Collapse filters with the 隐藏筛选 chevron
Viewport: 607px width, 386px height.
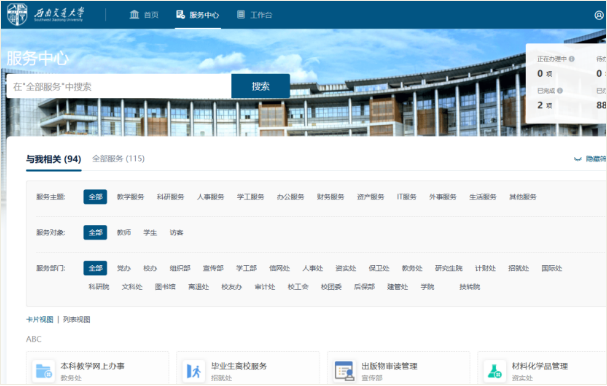point(578,159)
